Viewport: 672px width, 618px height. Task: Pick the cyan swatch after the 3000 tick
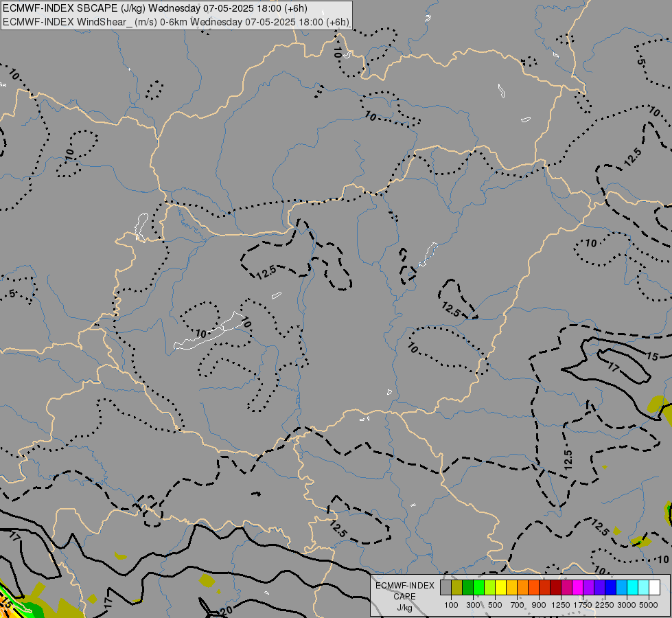tap(633, 588)
